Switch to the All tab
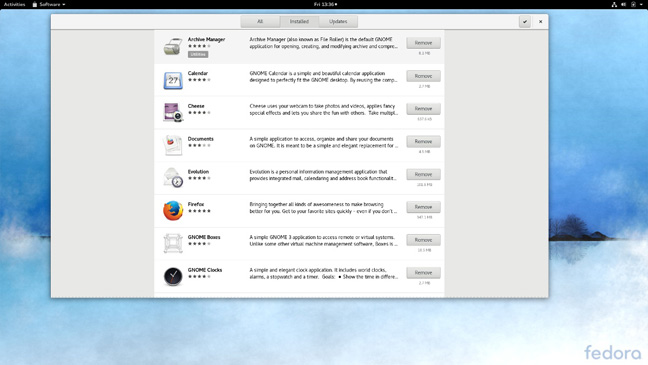Image resolution: width=648 pixels, height=365 pixels. tap(260, 21)
